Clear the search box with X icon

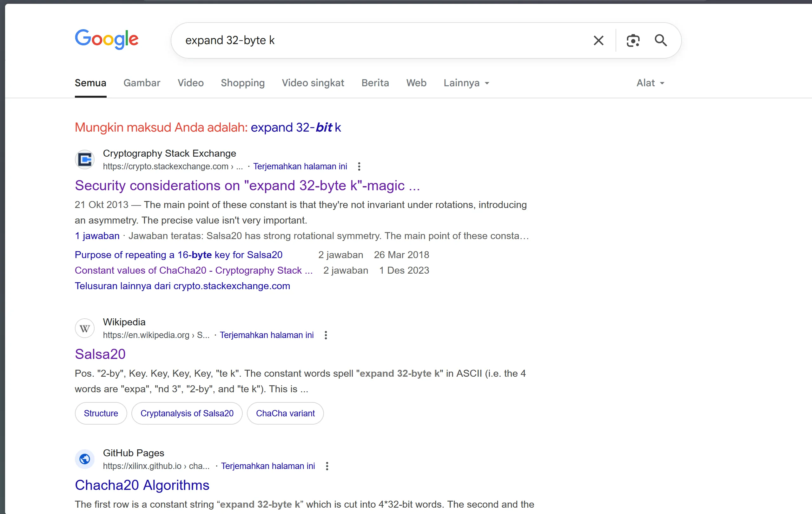pyautogui.click(x=598, y=41)
